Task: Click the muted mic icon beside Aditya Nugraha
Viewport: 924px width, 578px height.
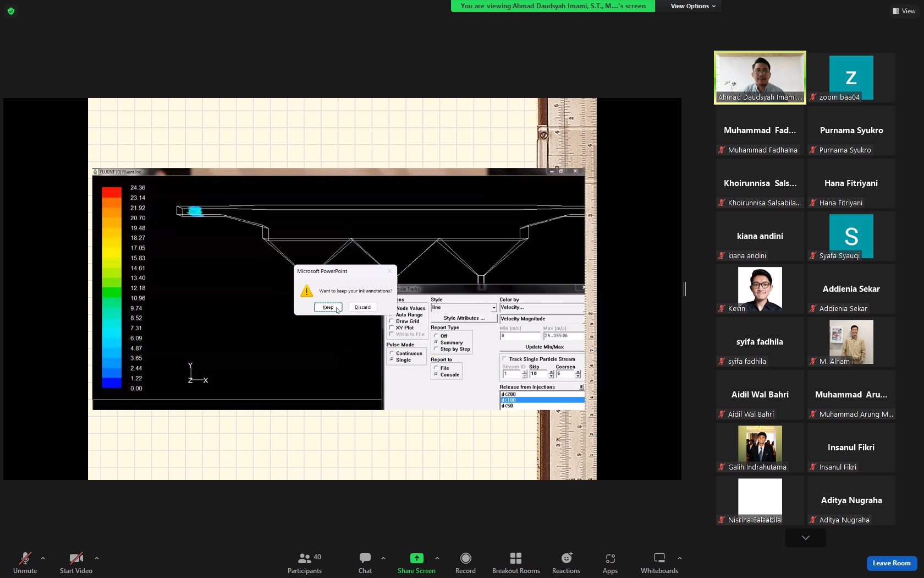Action: [813, 520]
